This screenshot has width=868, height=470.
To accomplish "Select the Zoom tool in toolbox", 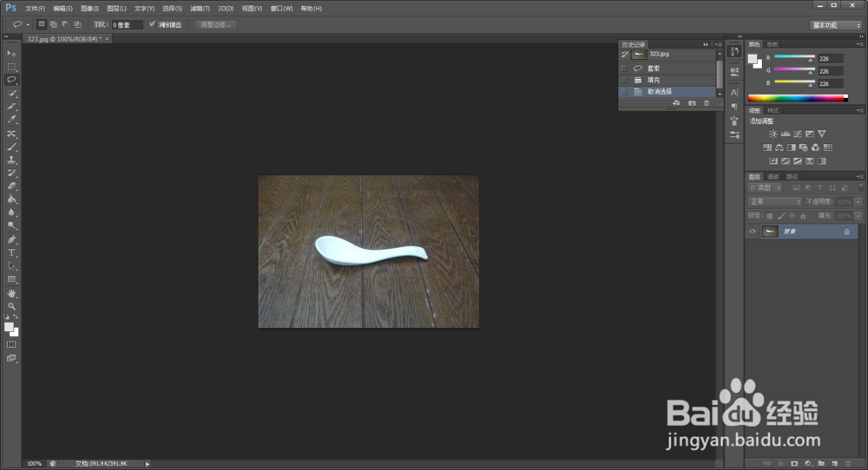I will [x=11, y=306].
